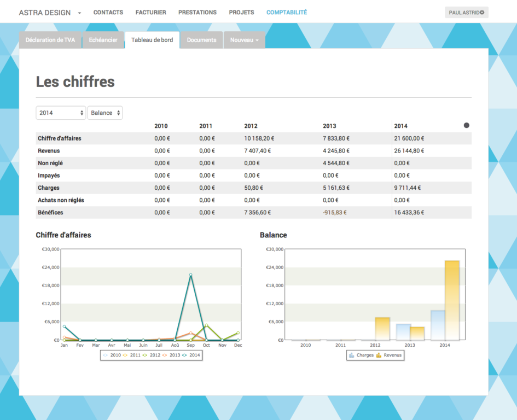The height and width of the screenshot is (420, 517).
Task: Click the October 2012 green data point
Action: tap(206, 325)
